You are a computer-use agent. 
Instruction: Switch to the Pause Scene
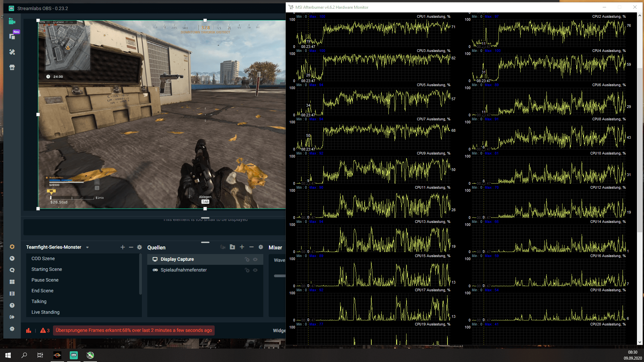[45, 280]
